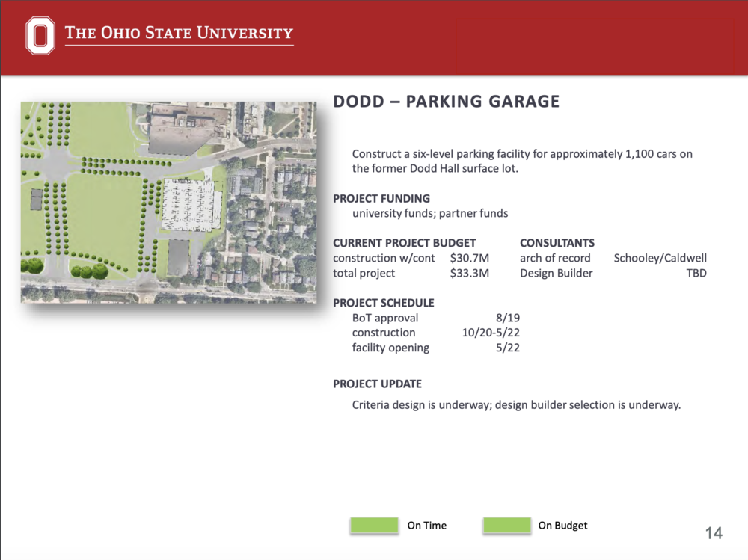Click The Ohio State University wordmark
The width and height of the screenshot is (748, 560).
(179, 33)
